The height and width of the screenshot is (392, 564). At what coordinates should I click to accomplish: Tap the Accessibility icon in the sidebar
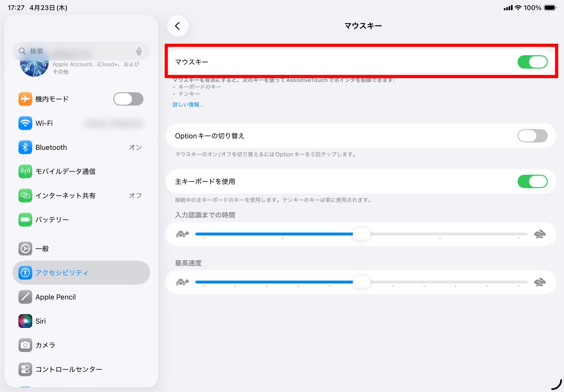coord(25,273)
